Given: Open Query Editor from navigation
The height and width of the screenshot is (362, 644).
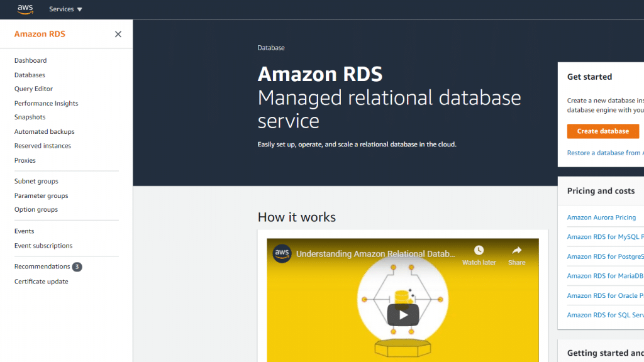Looking at the screenshot, I should (33, 89).
